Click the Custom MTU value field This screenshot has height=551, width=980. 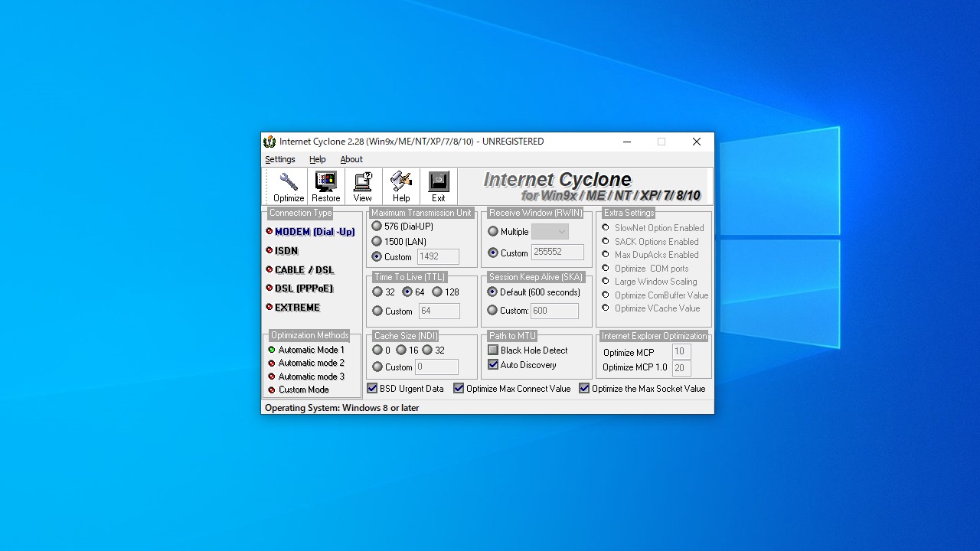(x=438, y=257)
